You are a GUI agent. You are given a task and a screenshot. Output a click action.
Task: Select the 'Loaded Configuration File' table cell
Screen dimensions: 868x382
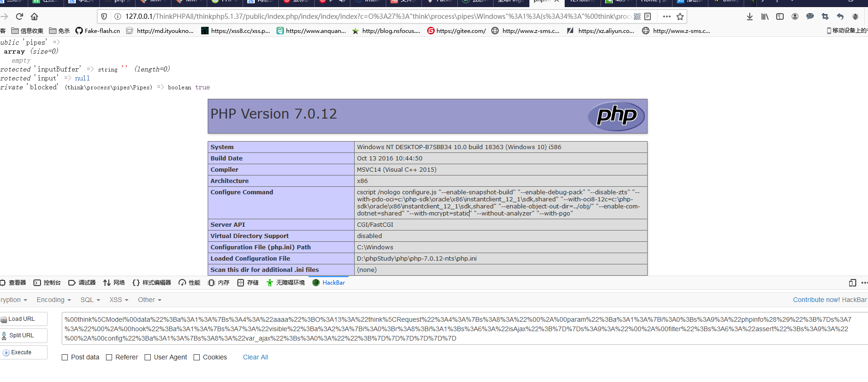tap(281, 258)
